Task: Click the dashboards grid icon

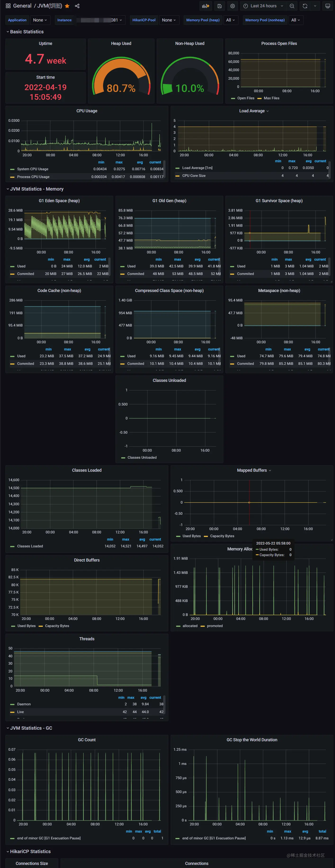Action: tap(8, 6)
